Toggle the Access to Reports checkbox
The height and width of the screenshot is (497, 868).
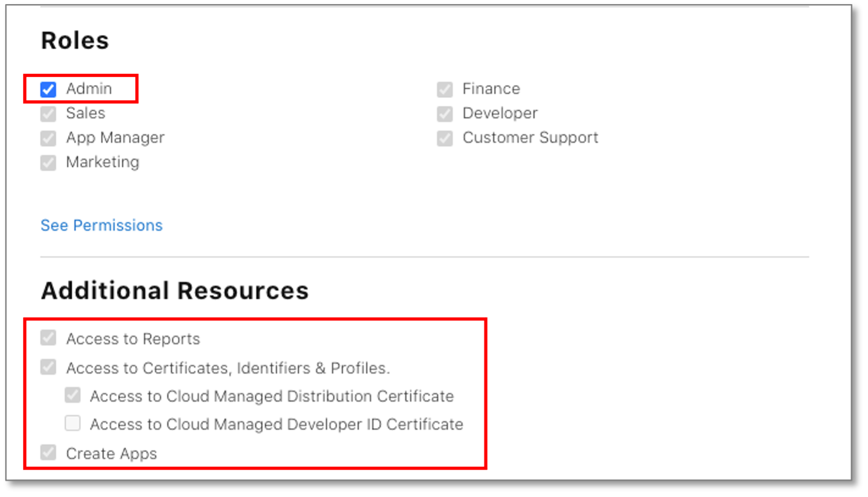(49, 338)
